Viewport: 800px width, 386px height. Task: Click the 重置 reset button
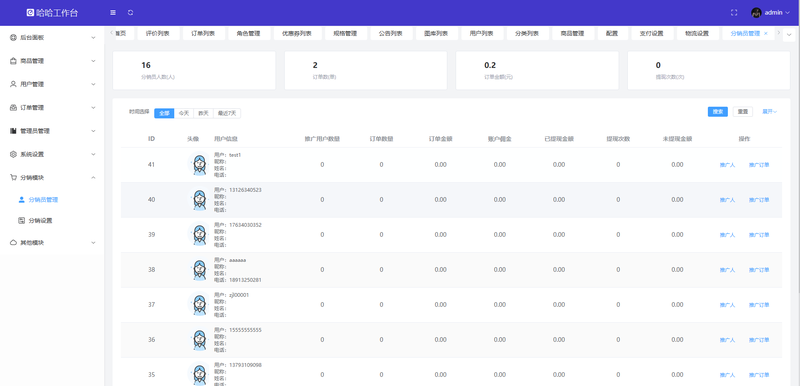click(x=742, y=112)
